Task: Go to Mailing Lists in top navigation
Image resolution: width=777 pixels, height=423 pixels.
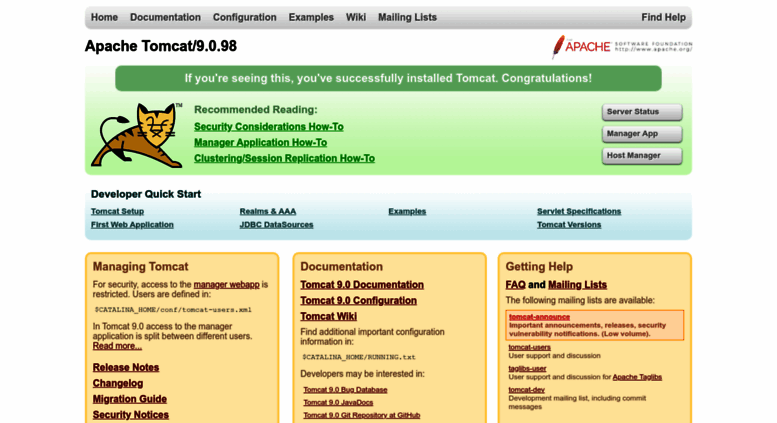Action: pyautogui.click(x=407, y=17)
